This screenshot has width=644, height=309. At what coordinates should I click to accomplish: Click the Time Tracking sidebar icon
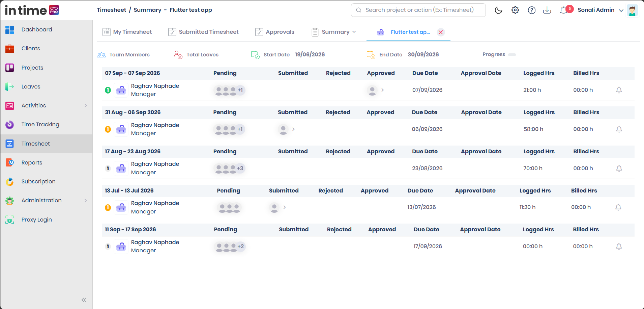[10, 125]
